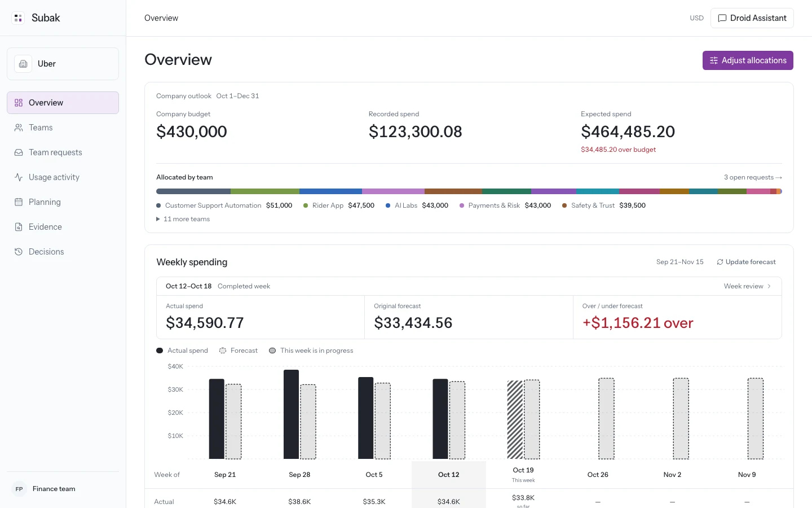
Task: Click the refresh icon beside Update forecast
Action: 720,262
